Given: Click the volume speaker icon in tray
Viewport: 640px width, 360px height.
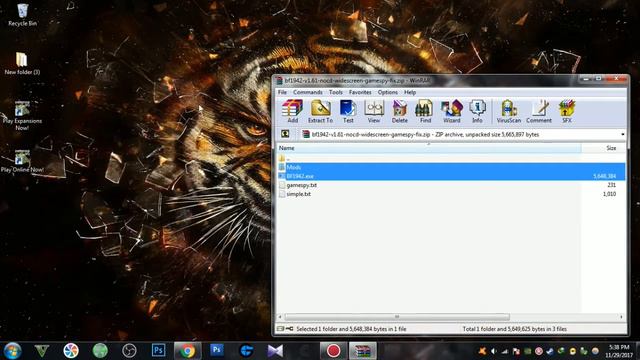Looking at the screenshot, I should 493,351.
